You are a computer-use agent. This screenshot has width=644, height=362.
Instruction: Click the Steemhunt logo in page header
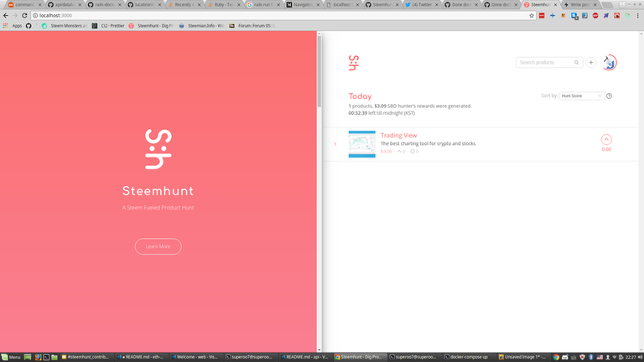click(x=354, y=63)
